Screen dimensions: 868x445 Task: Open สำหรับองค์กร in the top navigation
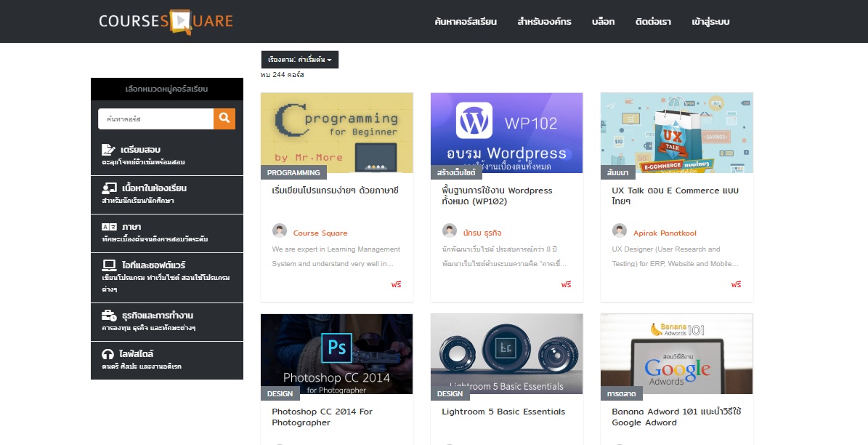544,22
